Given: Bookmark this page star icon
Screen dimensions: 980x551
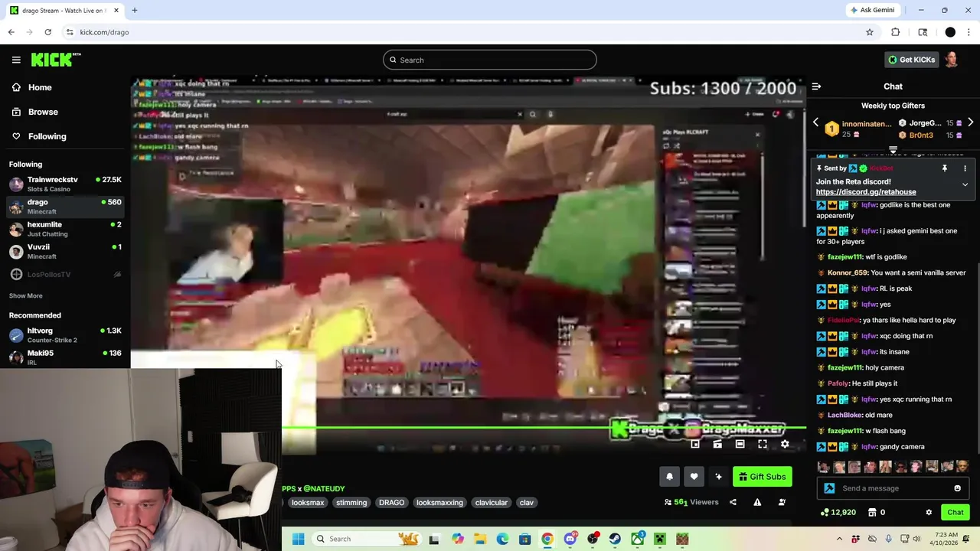Looking at the screenshot, I should coord(870,32).
